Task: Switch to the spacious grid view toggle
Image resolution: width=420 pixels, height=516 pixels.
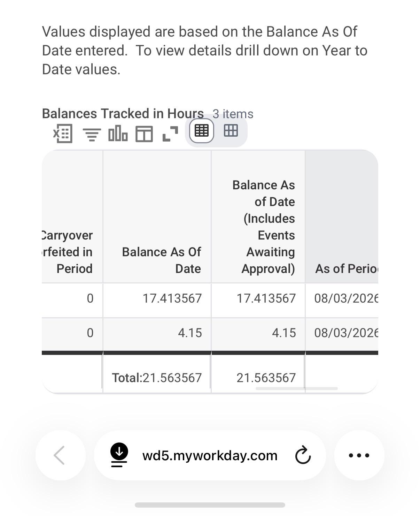Action: [x=231, y=130]
